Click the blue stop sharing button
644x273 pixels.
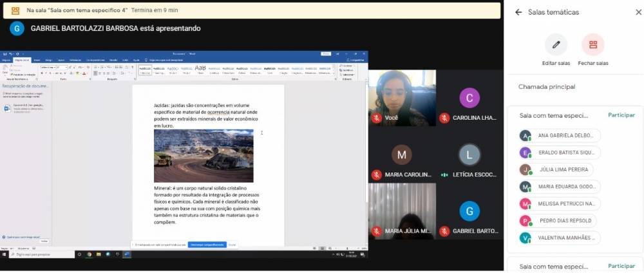207,245
